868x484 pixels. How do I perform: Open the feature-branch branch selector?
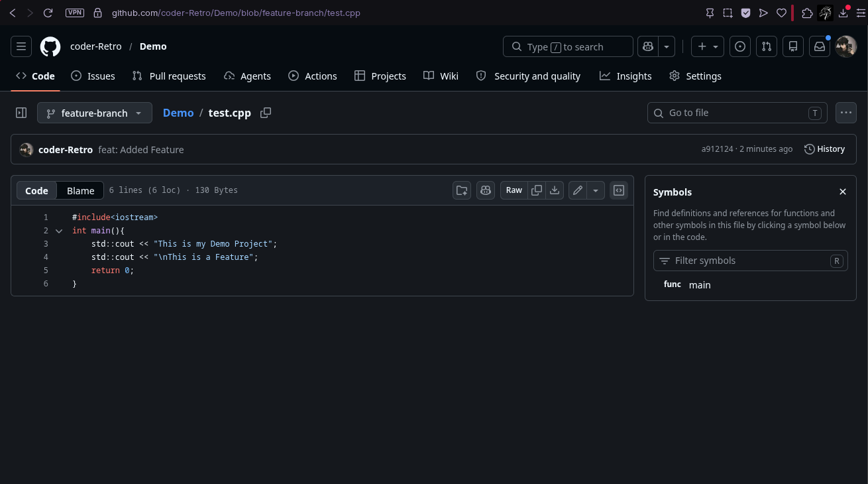tap(95, 113)
